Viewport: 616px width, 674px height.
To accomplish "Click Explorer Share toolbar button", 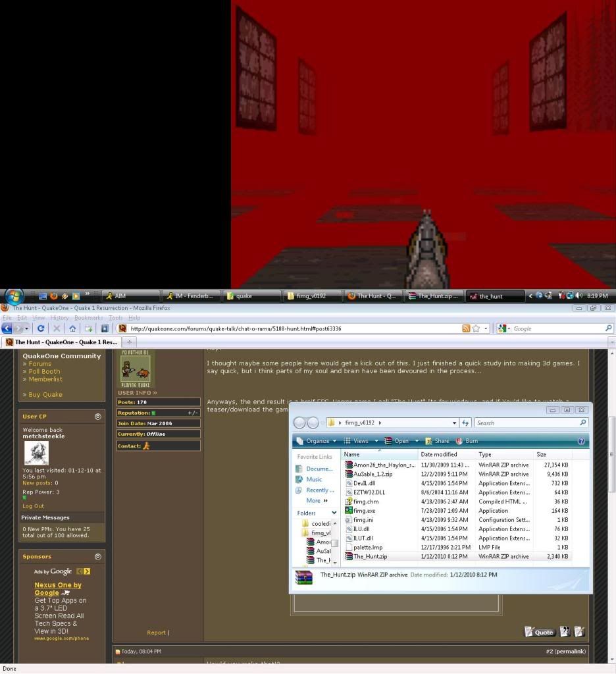I will [437, 441].
